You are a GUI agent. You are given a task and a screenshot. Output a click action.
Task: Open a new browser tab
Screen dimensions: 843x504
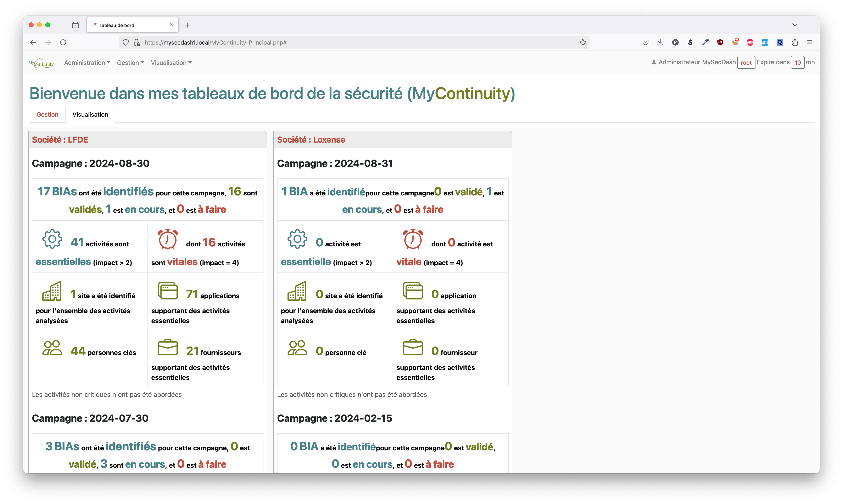pyautogui.click(x=187, y=25)
